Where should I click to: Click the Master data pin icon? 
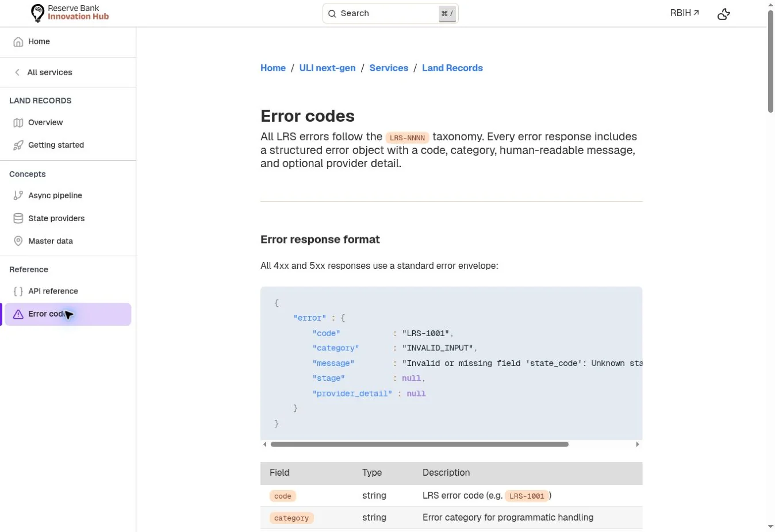18,241
